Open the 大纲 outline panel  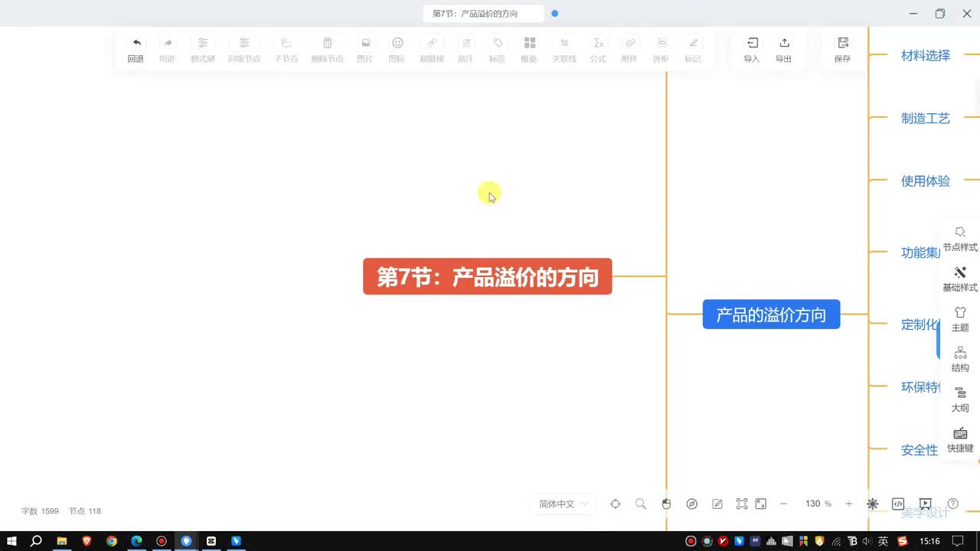[x=960, y=399]
